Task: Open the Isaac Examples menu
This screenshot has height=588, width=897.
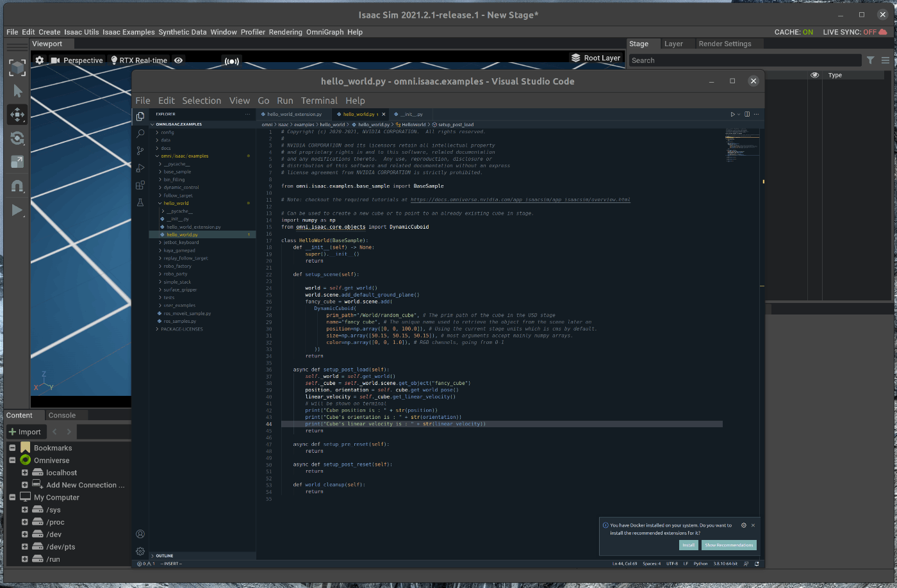Action: tap(129, 32)
